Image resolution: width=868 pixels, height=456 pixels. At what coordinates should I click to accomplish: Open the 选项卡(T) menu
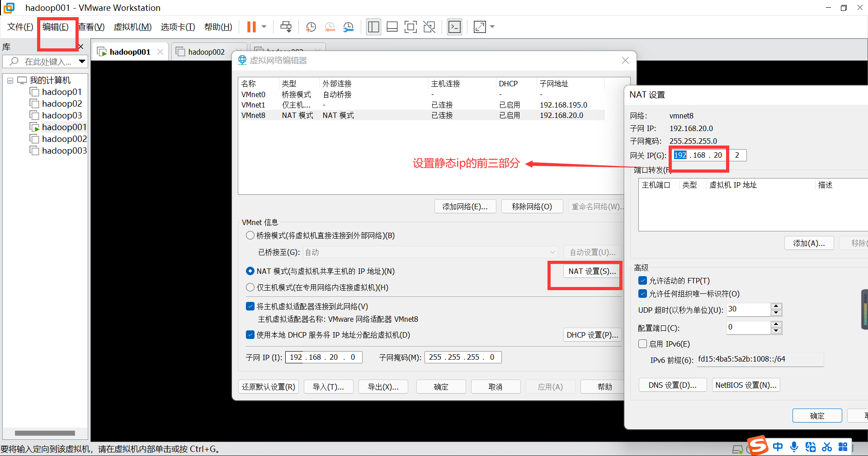(x=178, y=27)
